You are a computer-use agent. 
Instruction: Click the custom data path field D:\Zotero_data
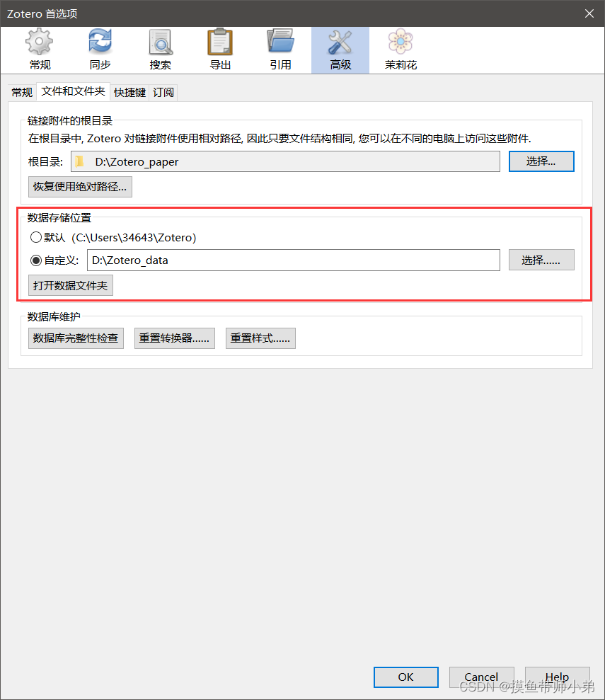pyautogui.click(x=294, y=260)
